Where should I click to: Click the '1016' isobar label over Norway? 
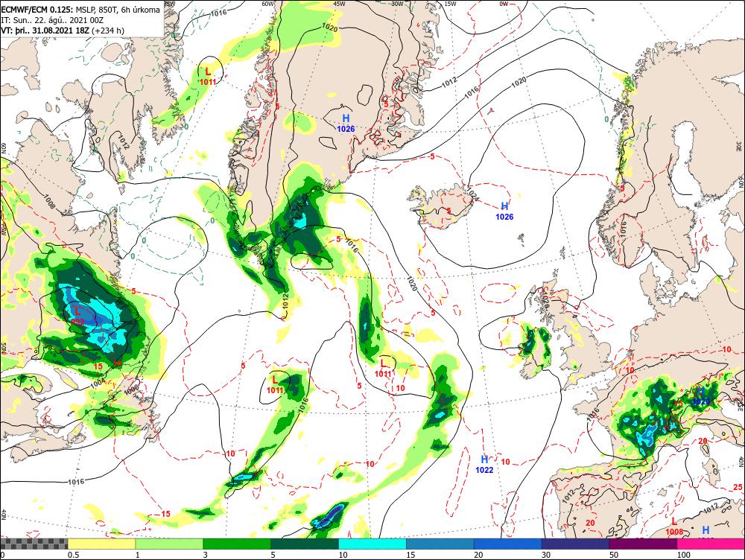click(623, 229)
